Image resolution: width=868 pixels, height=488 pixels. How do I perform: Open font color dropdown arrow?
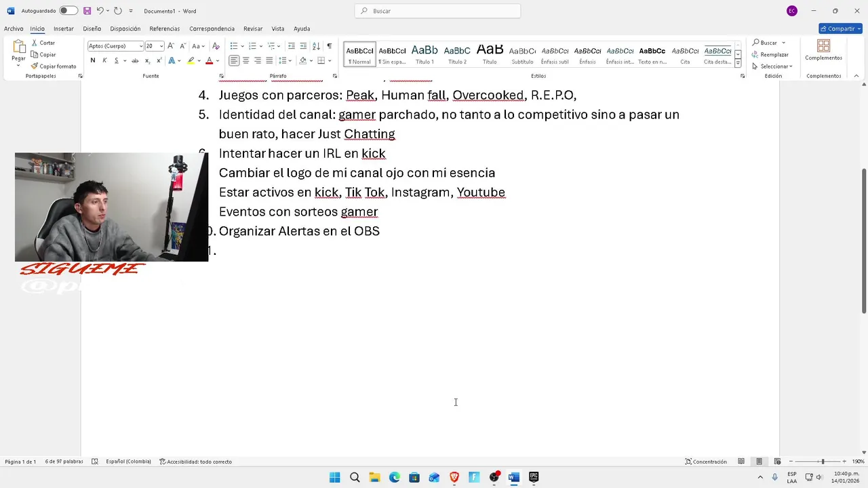click(217, 60)
